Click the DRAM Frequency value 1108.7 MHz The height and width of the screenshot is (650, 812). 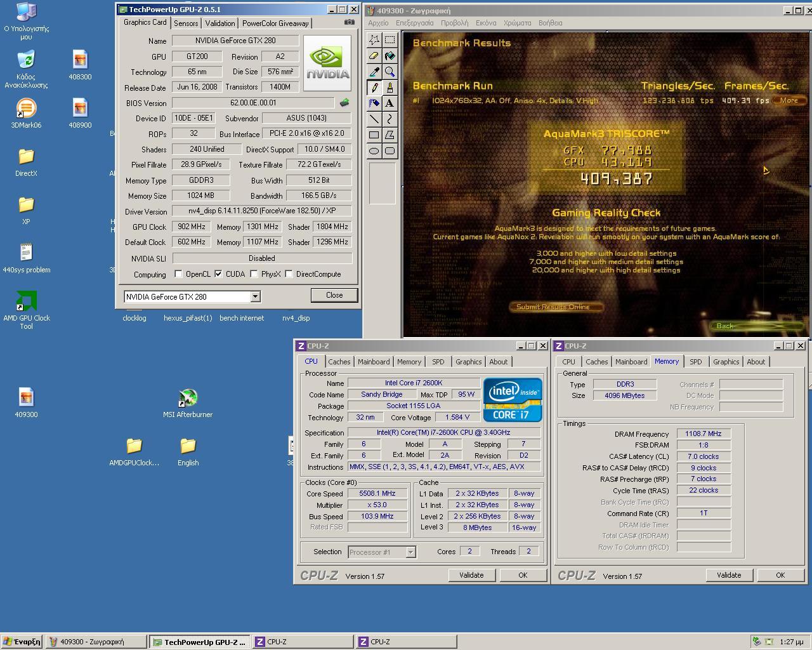(x=704, y=434)
